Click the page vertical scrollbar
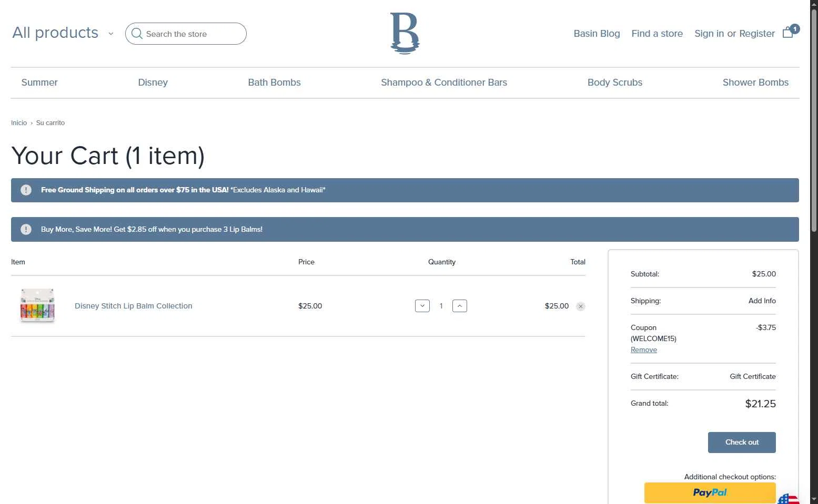This screenshot has height=504, width=818. coord(814,121)
